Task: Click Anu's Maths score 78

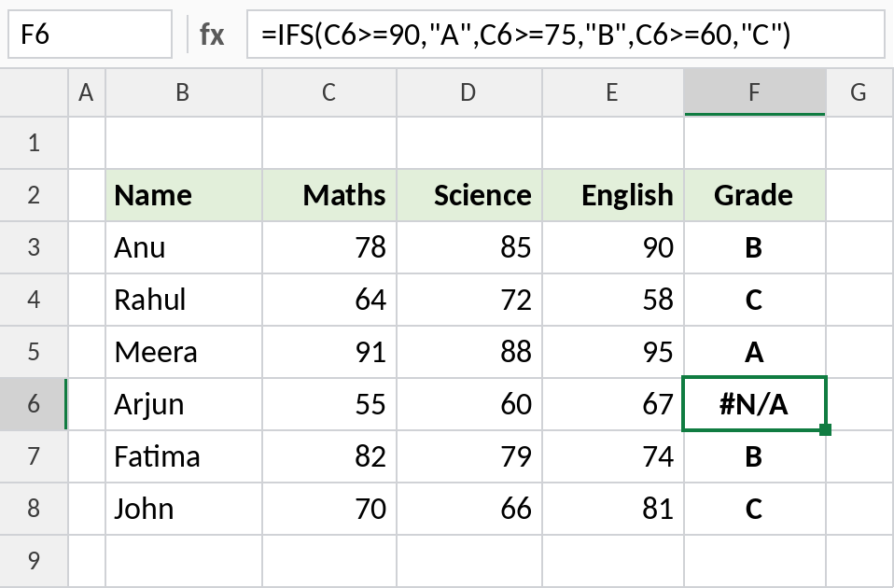Action: click(329, 247)
